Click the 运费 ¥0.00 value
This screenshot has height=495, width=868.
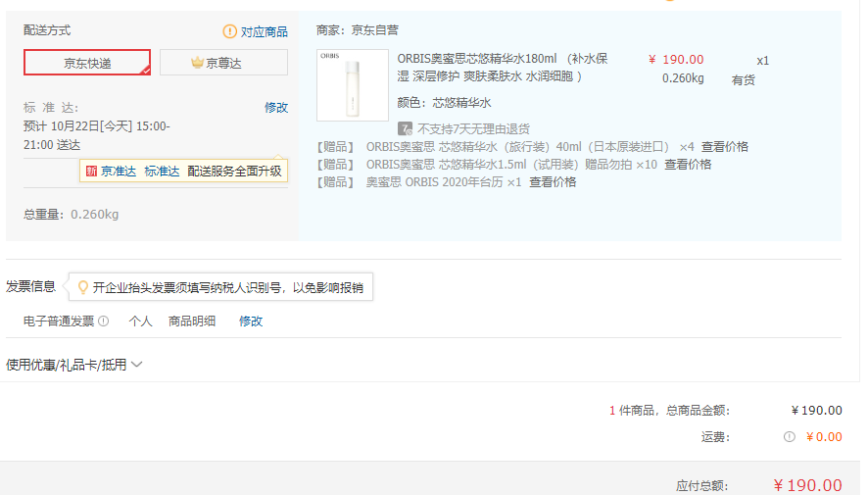(824, 437)
